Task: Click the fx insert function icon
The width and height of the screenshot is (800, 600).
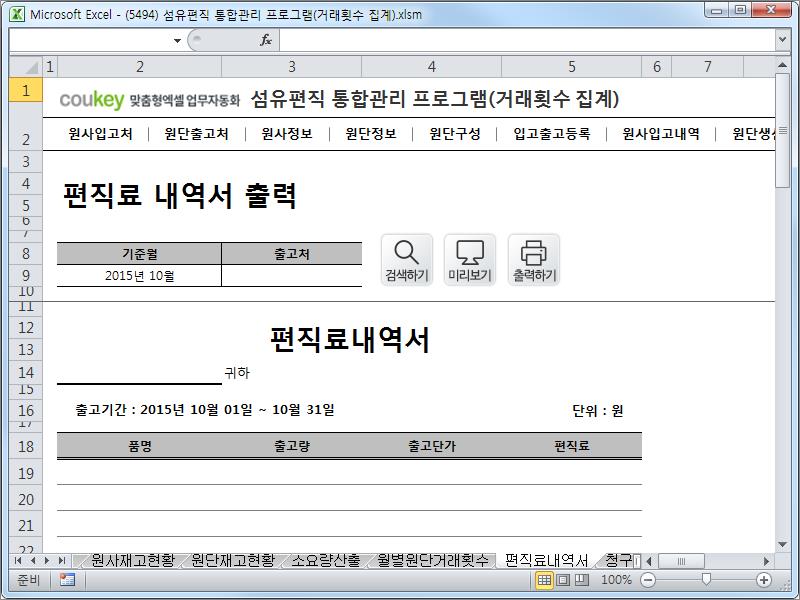Action: 266,40
